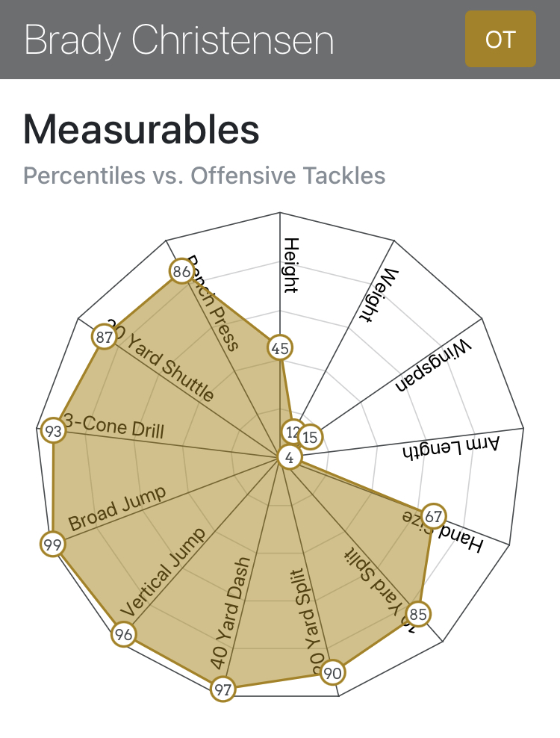This screenshot has height=738, width=560.
Task: Click the 85 Yard Split marker
Action: pos(418,614)
